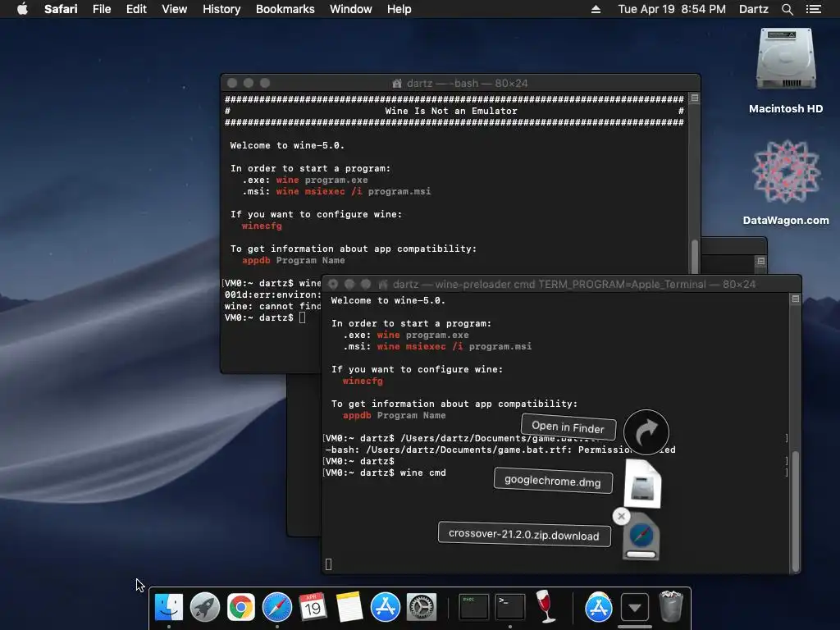The image size is (840, 630).
Task: Open the File menu
Action: coord(101,9)
